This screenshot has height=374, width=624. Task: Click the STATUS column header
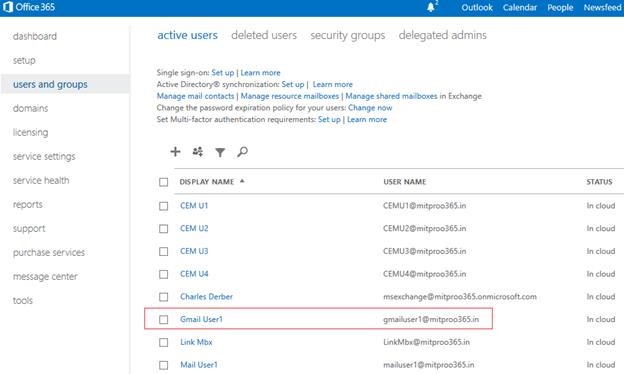[599, 182]
